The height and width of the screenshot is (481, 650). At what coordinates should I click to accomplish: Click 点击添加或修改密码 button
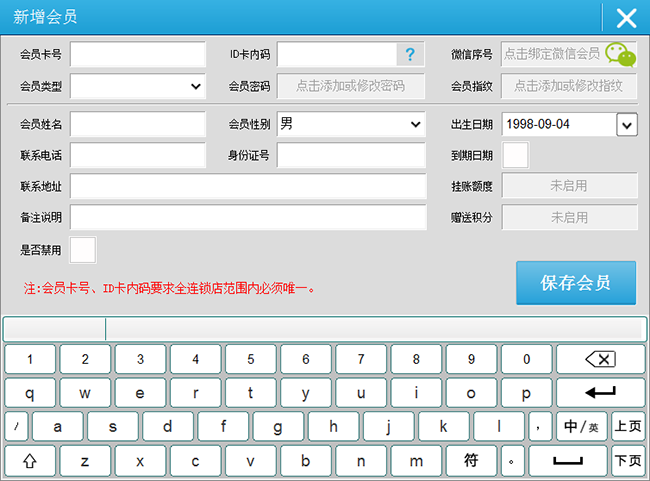pos(350,87)
